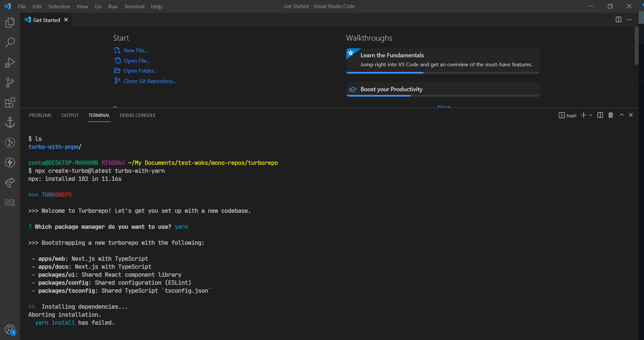Open the anchor extension icon in the sidebar
This screenshot has width=644, height=340.
click(10, 122)
